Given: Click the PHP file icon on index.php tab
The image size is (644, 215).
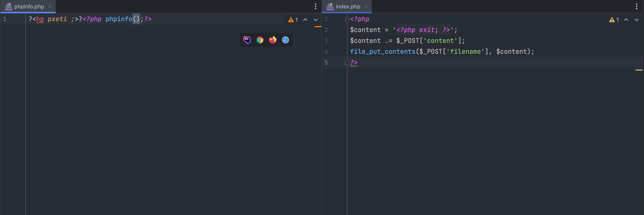Looking at the screenshot, I should coord(330,6).
